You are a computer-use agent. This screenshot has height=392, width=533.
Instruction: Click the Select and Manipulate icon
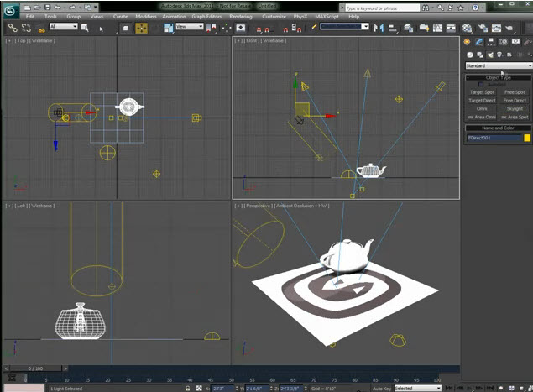(227, 29)
